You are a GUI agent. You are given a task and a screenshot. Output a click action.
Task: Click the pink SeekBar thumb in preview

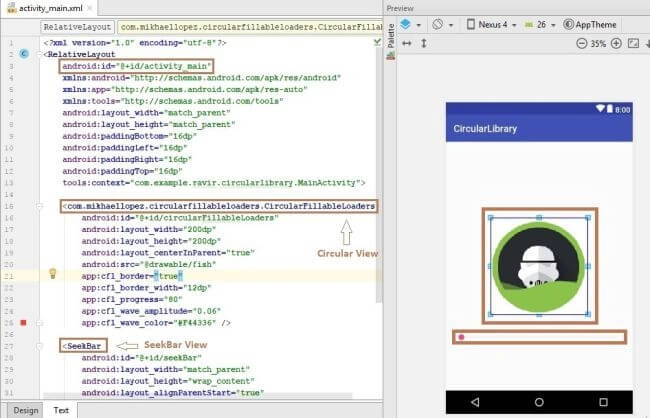461,337
